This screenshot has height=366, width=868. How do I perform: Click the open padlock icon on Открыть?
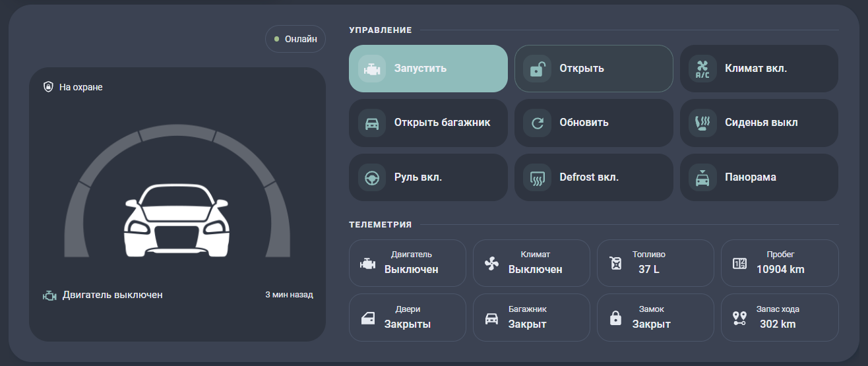click(x=538, y=69)
